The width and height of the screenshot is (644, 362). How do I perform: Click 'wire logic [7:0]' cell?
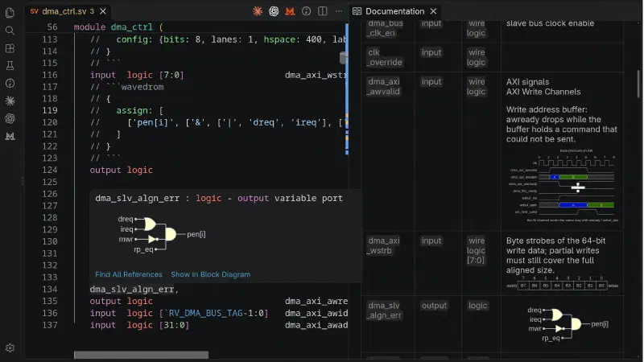pos(477,250)
